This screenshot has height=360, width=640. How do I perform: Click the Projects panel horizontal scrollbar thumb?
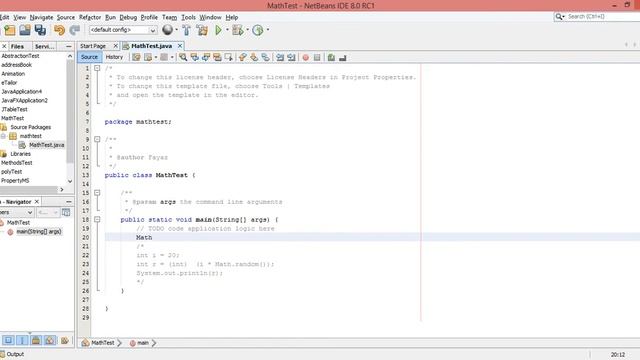click(29, 189)
